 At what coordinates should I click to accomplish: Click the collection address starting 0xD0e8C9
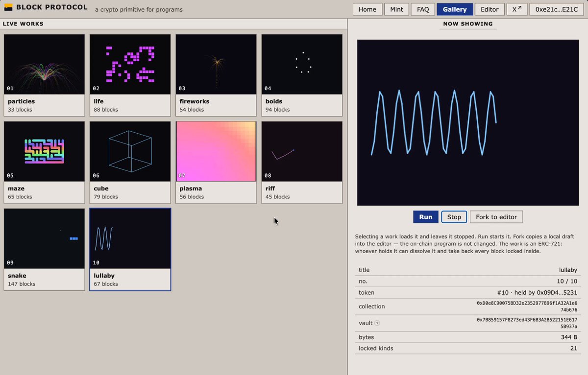click(527, 306)
